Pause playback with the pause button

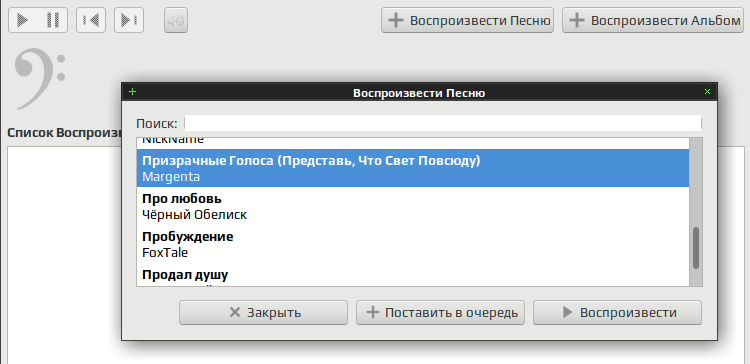click(53, 20)
